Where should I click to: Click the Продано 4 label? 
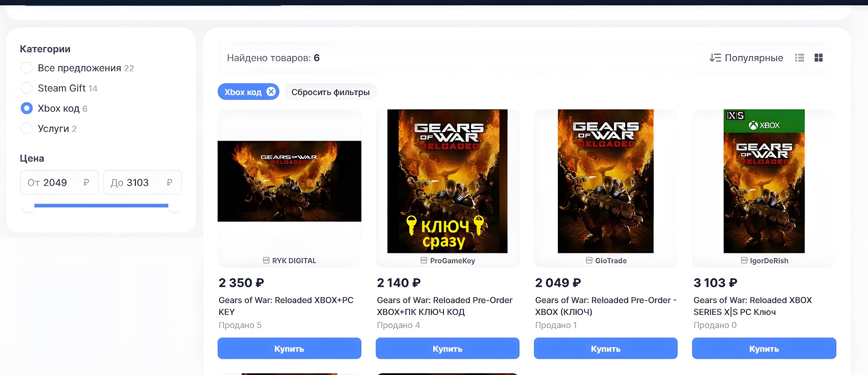[398, 325]
